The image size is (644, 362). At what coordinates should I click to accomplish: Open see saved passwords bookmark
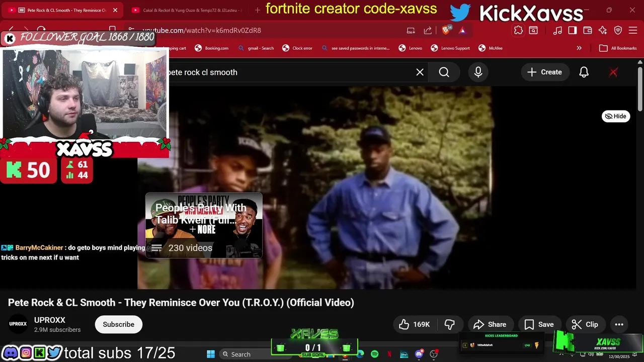pos(355,48)
